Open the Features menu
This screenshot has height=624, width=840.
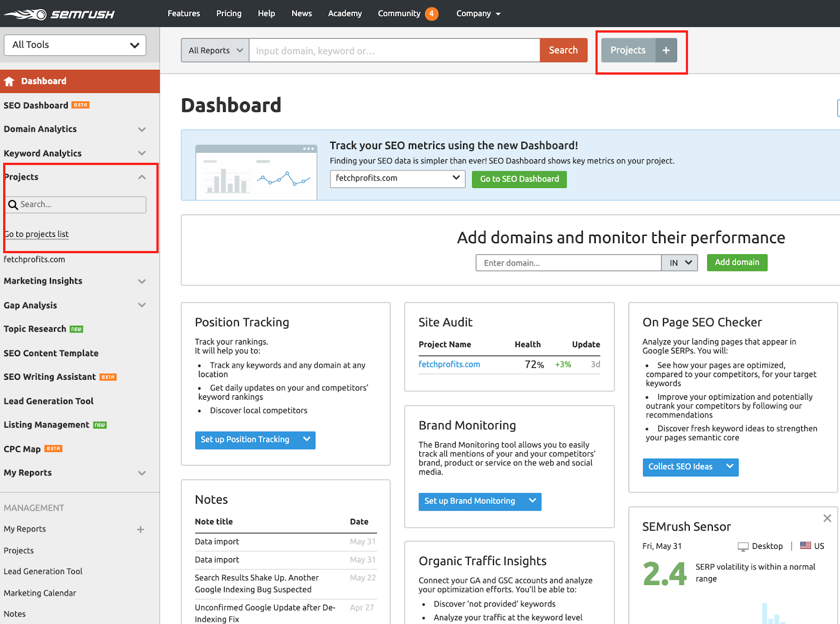click(x=184, y=14)
